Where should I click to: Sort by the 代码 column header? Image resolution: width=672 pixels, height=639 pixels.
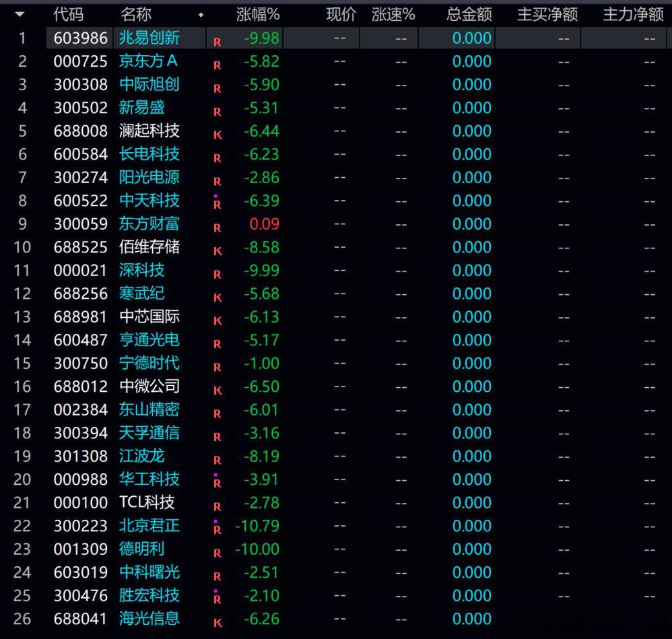(x=69, y=15)
